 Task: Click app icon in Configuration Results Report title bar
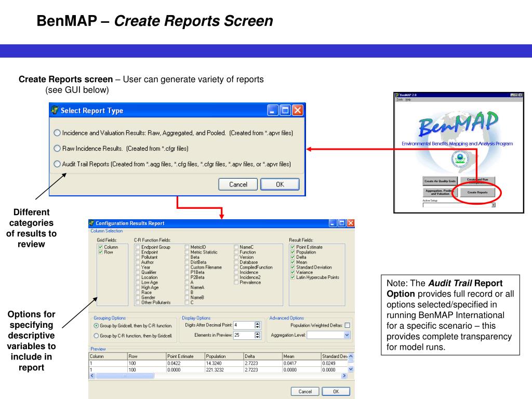click(x=91, y=223)
